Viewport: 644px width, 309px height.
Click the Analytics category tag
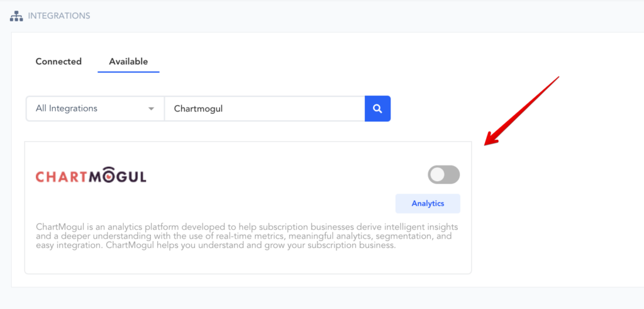click(428, 203)
